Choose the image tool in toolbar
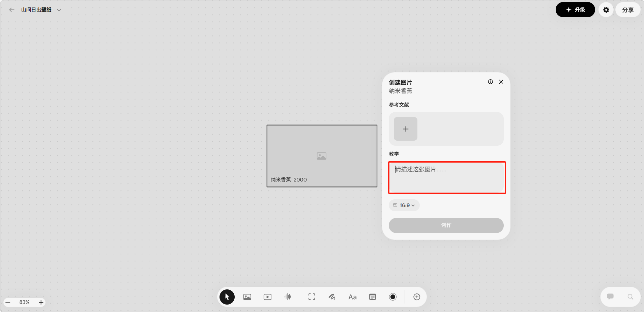644x312 pixels. coord(247,297)
